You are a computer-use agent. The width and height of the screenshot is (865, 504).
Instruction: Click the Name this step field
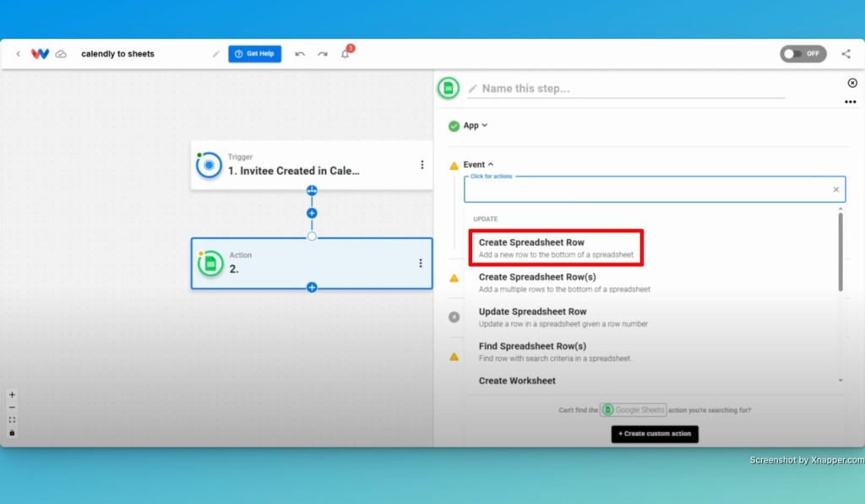click(626, 89)
